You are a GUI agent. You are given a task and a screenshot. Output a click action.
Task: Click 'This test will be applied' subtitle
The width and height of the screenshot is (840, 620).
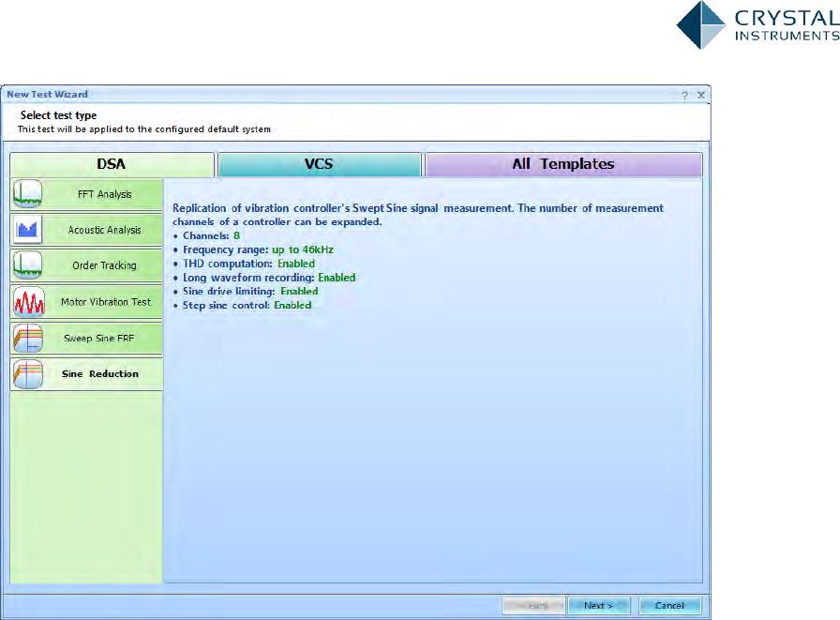pos(144,129)
